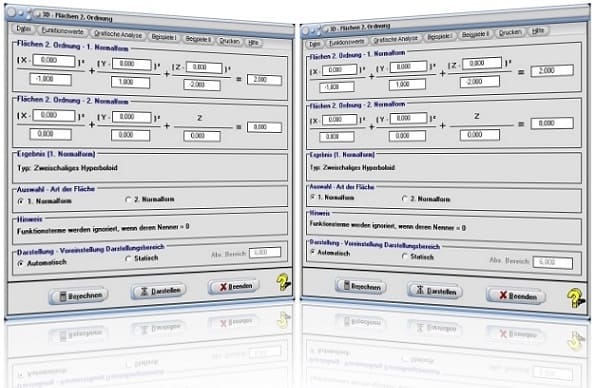This screenshot has width=595, height=388.
Task: Click the Beenden button with red X in left window
Action: pyautogui.click(x=233, y=286)
